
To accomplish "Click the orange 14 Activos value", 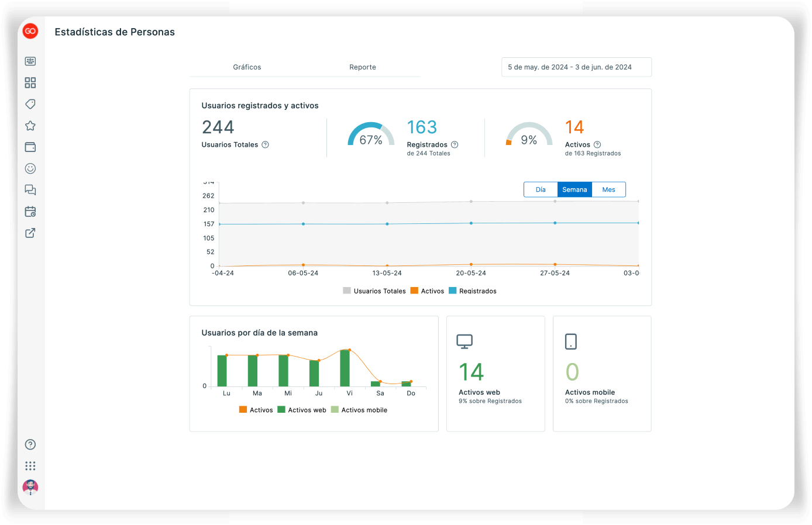I will (x=574, y=127).
